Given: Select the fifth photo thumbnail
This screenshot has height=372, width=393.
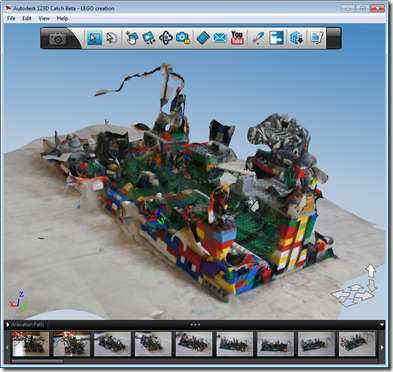Looking at the screenshot, I should pyautogui.click(x=194, y=344).
